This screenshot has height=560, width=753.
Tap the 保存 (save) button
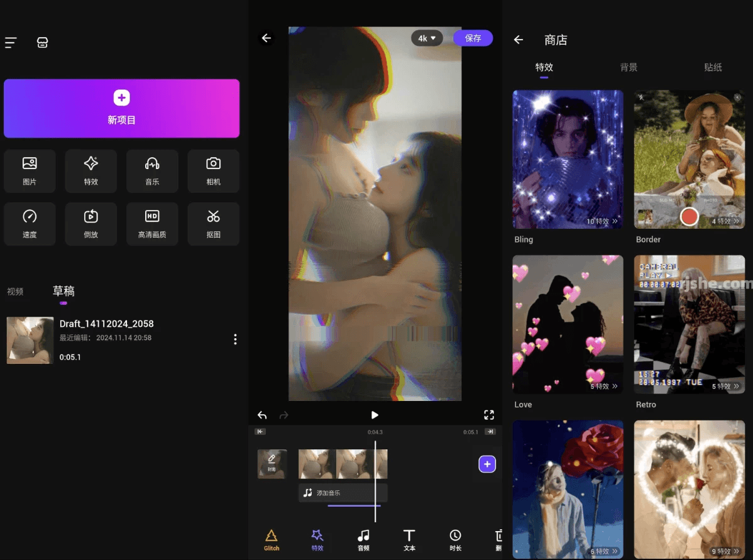tap(473, 38)
